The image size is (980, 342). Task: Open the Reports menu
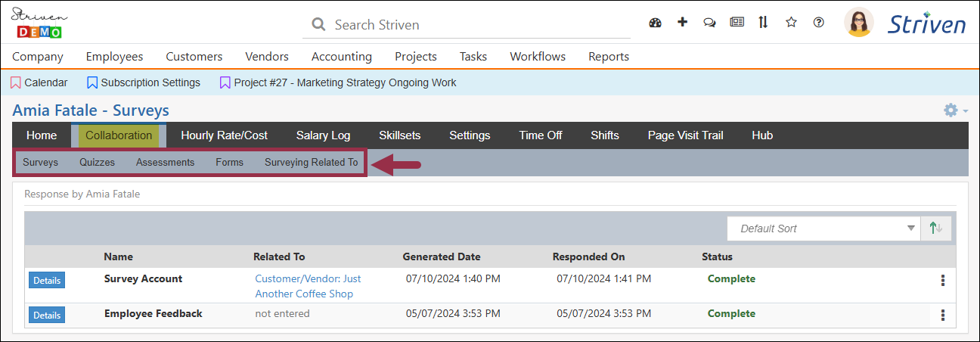coord(609,57)
